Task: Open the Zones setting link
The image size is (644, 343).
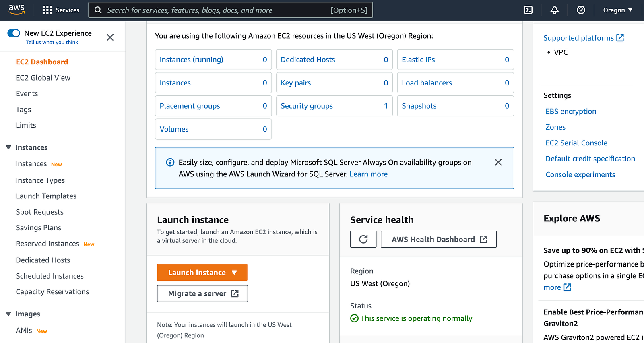Action: (555, 127)
